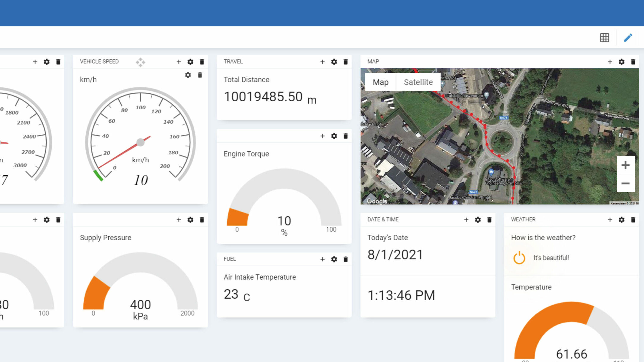Screen dimensions: 644x362
Task: Delete the Travel pane with trash icon
Action: [346, 62]
